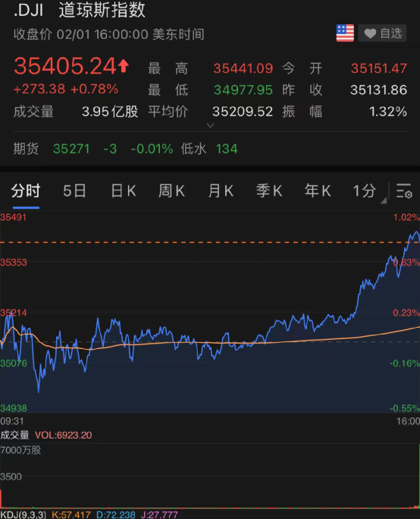The image size is (420, 519).
Task: Click the 1.02% percent axis label
Action: pos(406,218)
